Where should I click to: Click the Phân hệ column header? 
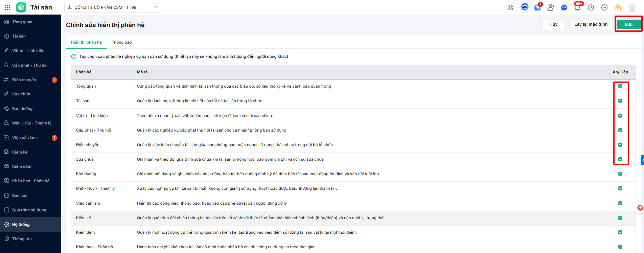click(84, 72)
